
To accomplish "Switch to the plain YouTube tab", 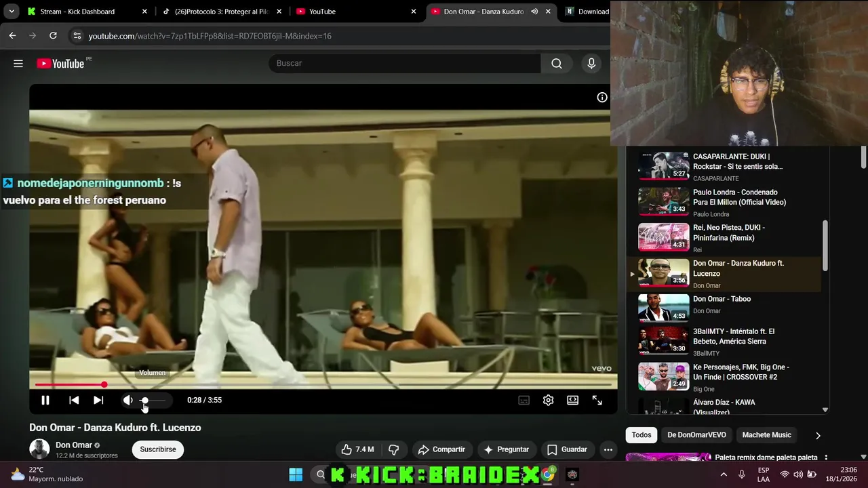I will point(355,12).
